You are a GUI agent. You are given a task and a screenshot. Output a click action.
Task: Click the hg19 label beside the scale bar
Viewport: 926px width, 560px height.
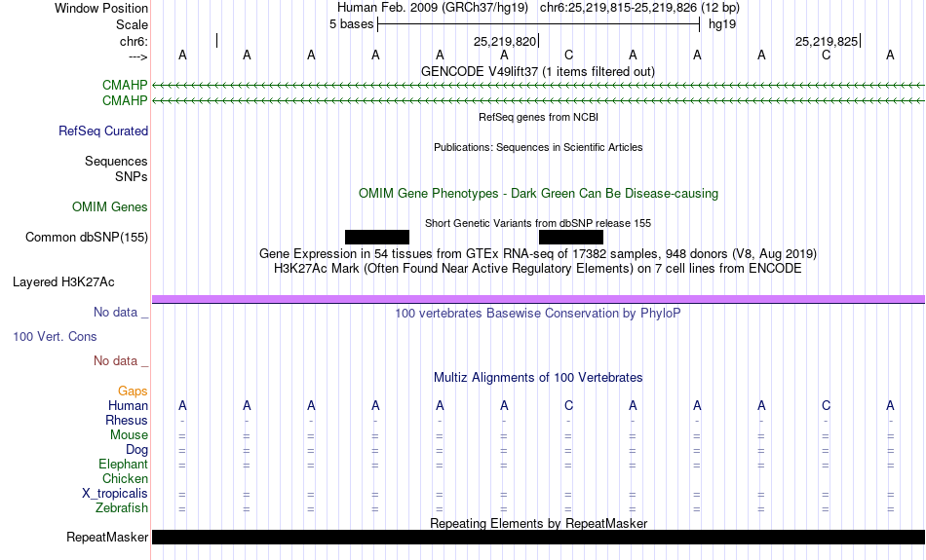[x=722, y=24]
